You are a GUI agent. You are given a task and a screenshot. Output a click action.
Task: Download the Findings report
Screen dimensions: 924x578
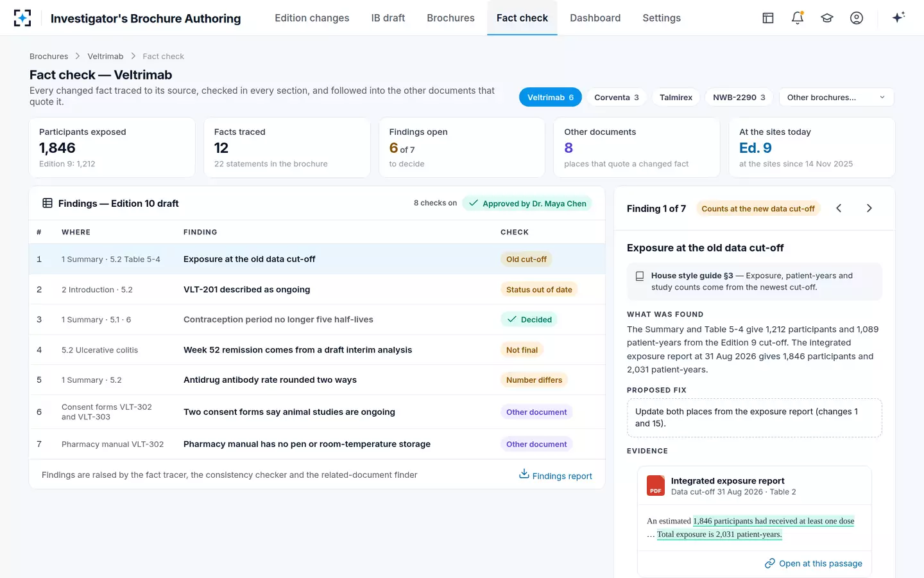556,476
